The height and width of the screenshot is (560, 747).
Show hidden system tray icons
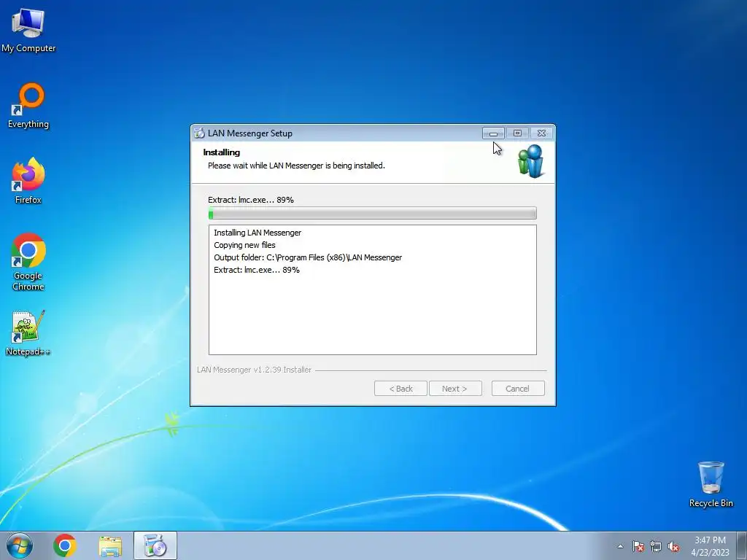pyautogui.click(x=620, y=546)
